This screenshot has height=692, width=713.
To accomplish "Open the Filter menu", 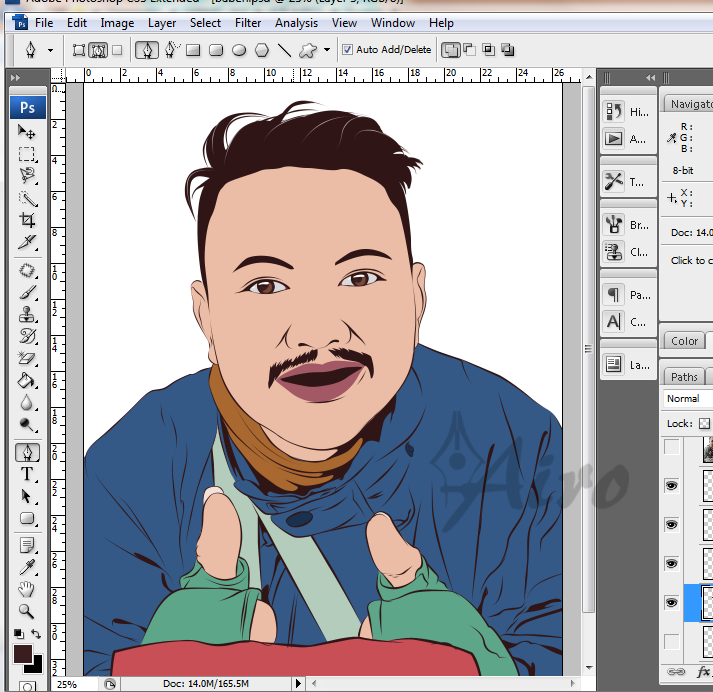I will (248, 23).
